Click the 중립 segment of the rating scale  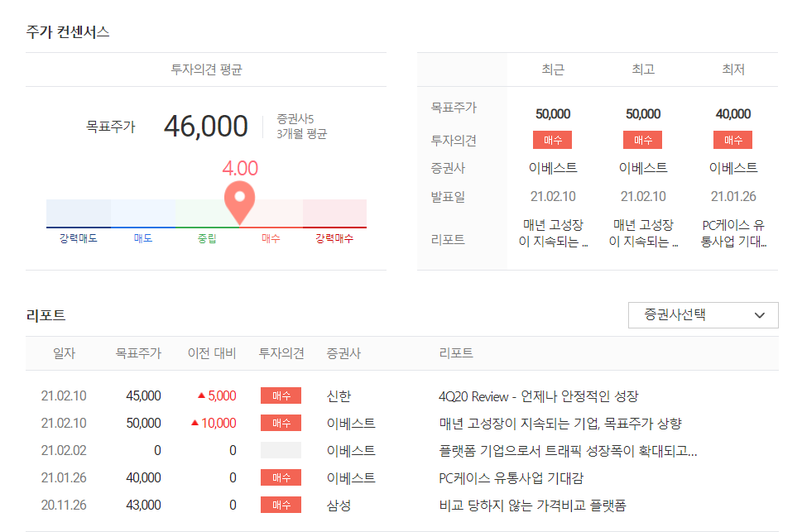pyautogui.click(x=207, y=213)
